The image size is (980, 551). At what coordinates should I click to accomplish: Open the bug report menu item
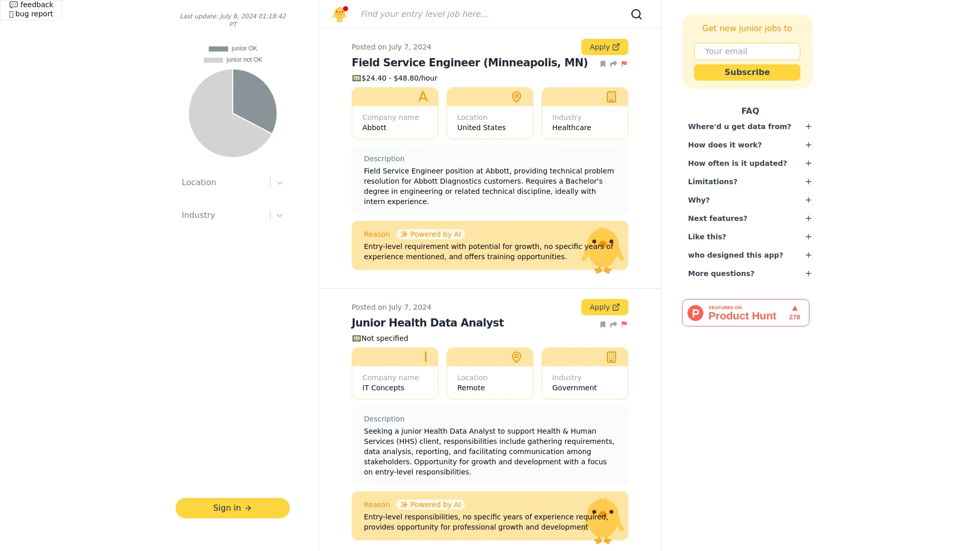click(x=31, y=14)
